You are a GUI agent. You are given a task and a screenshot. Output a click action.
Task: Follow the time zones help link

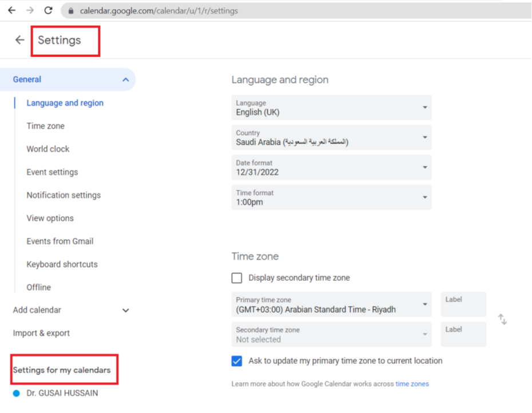click(x=412, y=384)
